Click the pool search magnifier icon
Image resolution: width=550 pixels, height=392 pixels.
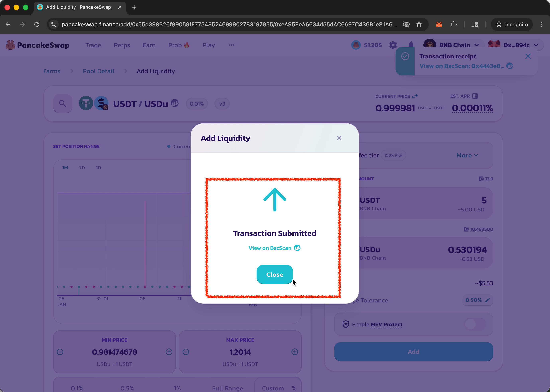click(x=63, y=104)
